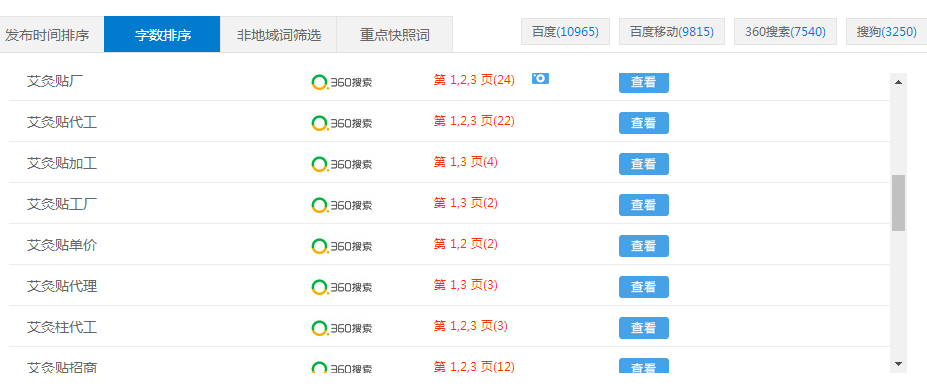Screen dimensions: 927x389
Task: Select the 字数排序 tab
Action: click(x=163, y=34)
